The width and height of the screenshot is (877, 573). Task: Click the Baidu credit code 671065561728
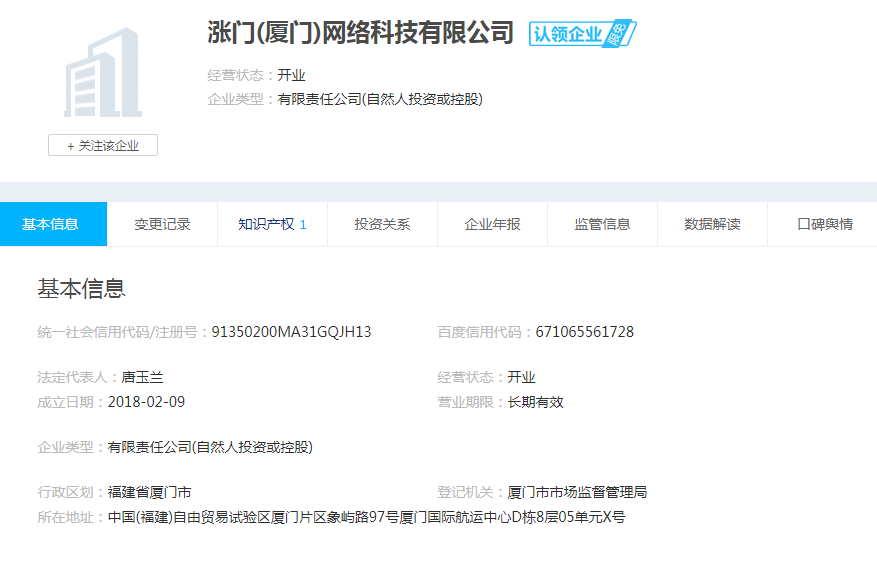(584, 332)
